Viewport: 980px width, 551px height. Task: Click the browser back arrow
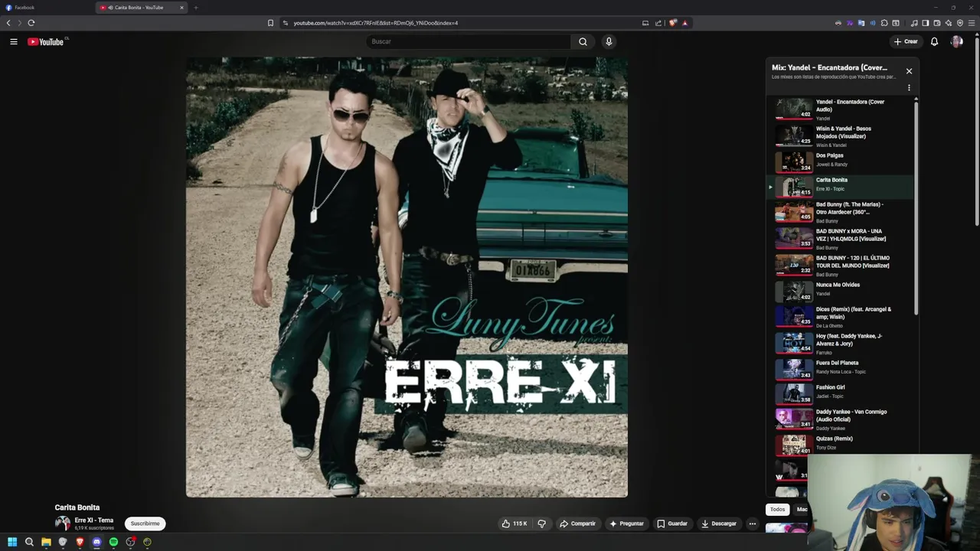[x=8, y=23]
